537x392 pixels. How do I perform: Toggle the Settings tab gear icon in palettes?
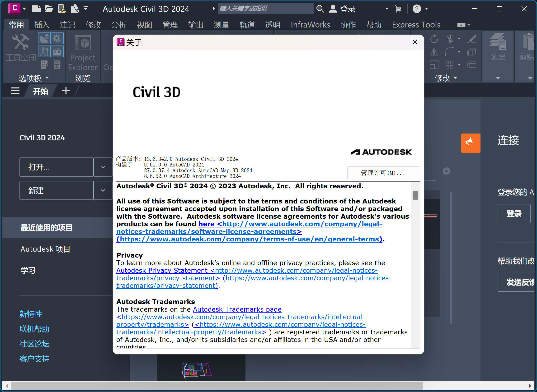tap(57, 38)
